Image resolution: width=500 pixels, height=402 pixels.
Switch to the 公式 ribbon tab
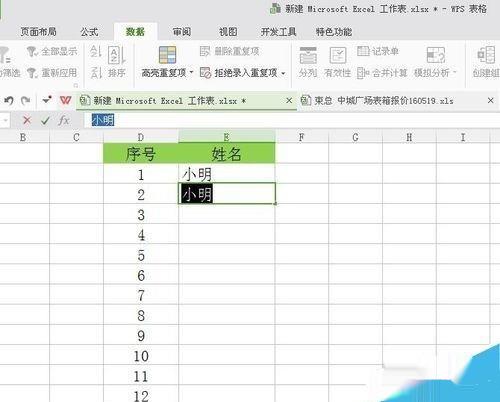89,32
